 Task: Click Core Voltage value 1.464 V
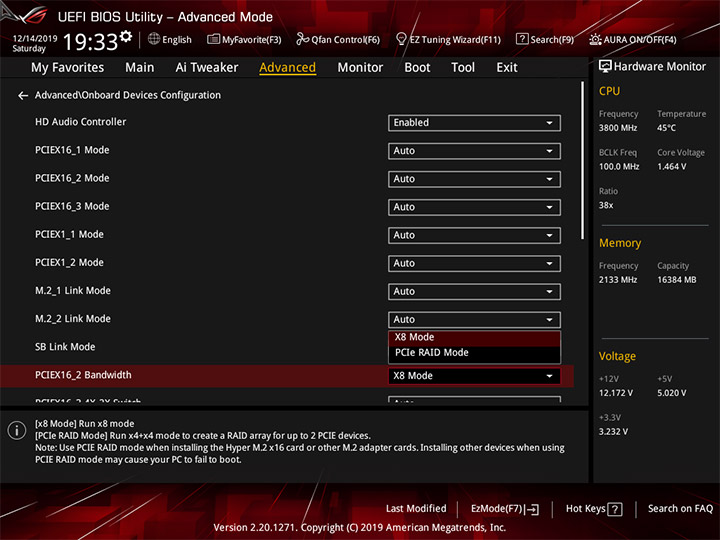pos(671,167)
